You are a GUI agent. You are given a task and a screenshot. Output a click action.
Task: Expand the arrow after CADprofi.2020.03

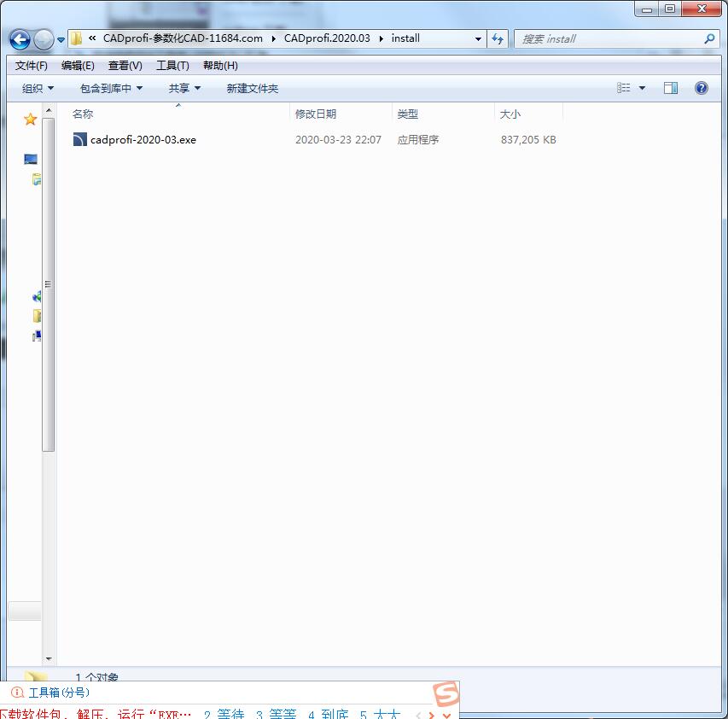tap(381, 38)
